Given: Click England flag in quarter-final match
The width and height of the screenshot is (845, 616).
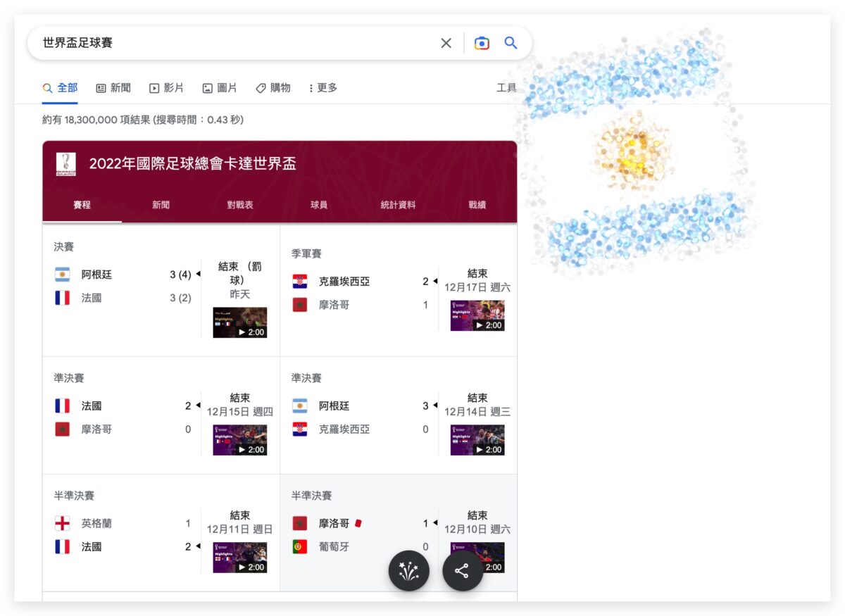Looking at the screenshot, I should 63,524.
